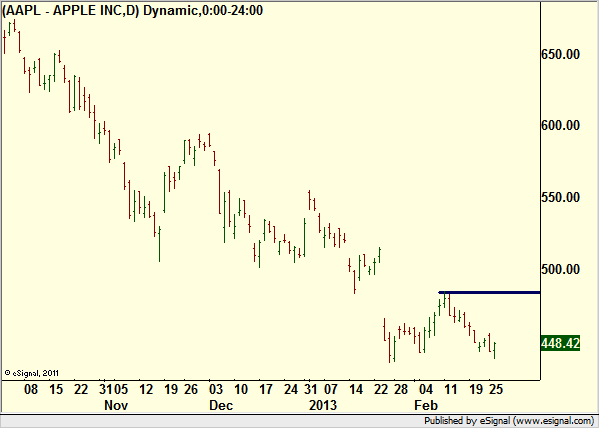Click the Feb month label
Image resolution: width=599 pixels, height=428 pixels.
point(426,405)
